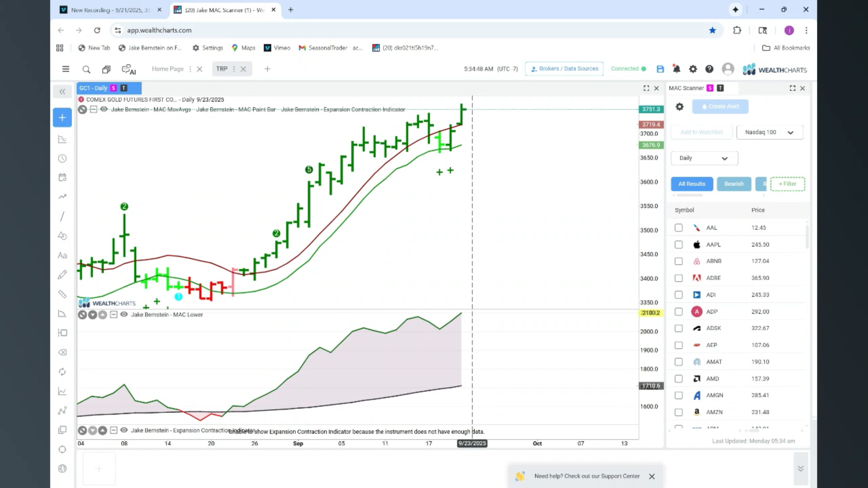Open the Daily timeframe dropdown
Image resolution: width=868 pixels, height=488 pixels.
704,158
